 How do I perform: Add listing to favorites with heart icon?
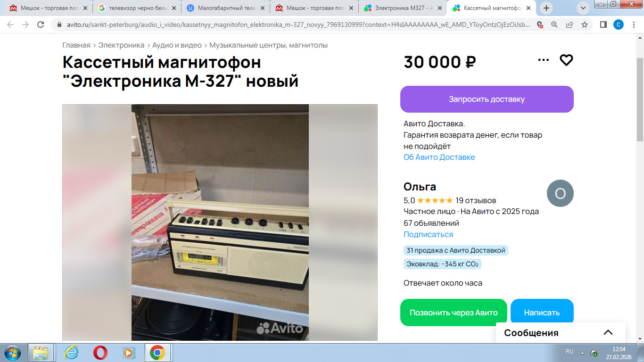click(566, 60)
